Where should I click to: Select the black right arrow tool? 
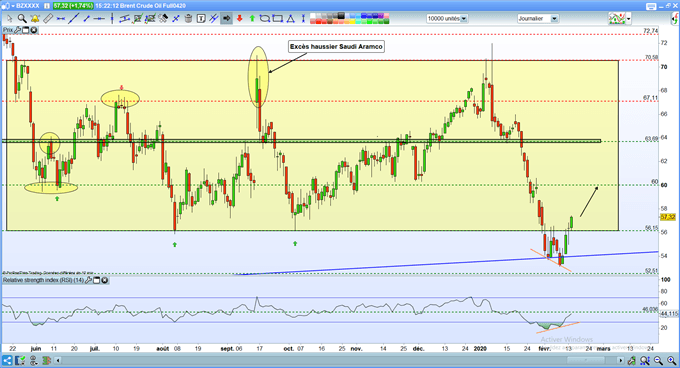(226, 19)
